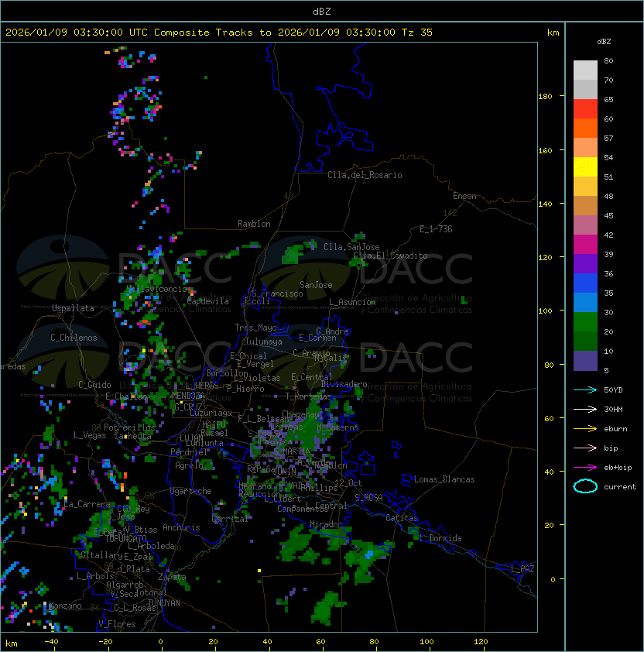This screenshot has height=652, width=644.
Task: Click the Anchoris map label
Action: click(181, 527)
